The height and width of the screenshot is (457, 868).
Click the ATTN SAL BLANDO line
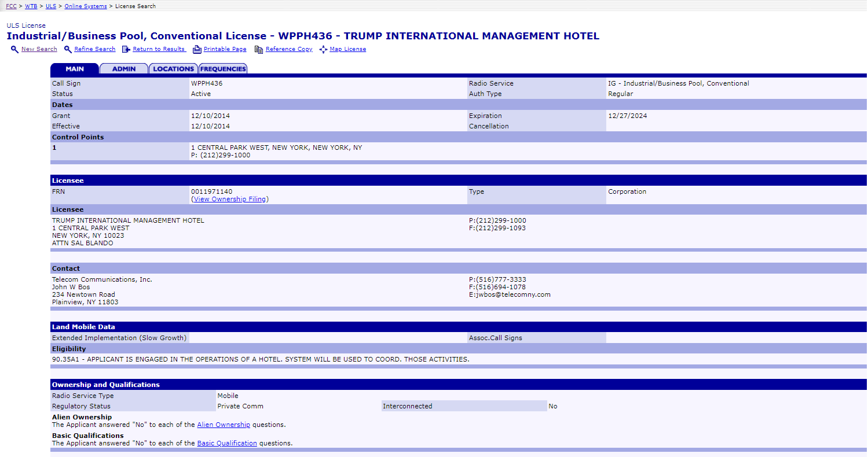pos(83,243)
